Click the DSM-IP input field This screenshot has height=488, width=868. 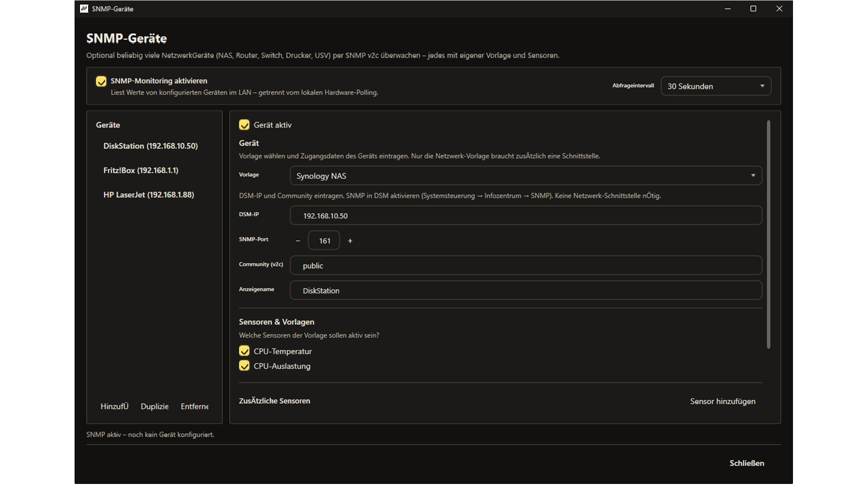tap(525, 216)
